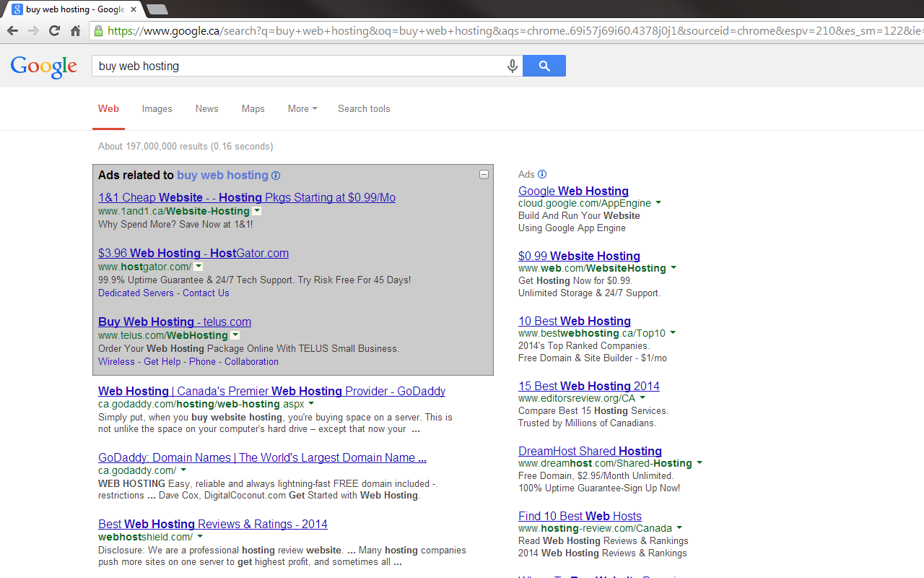This screenshot has width=924, height=578.
Task: Click Telus 'Collaboration' sitelink
Action: coord(251,361)
